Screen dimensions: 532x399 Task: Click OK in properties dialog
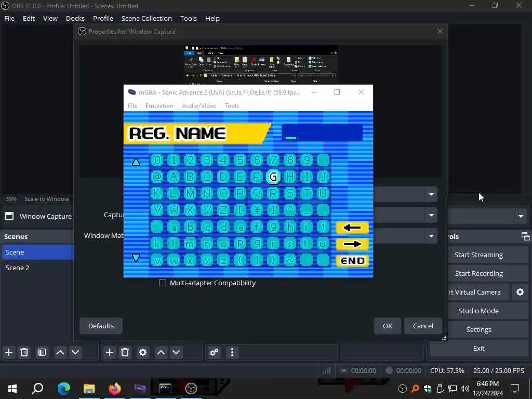click(x=388, y=326)
